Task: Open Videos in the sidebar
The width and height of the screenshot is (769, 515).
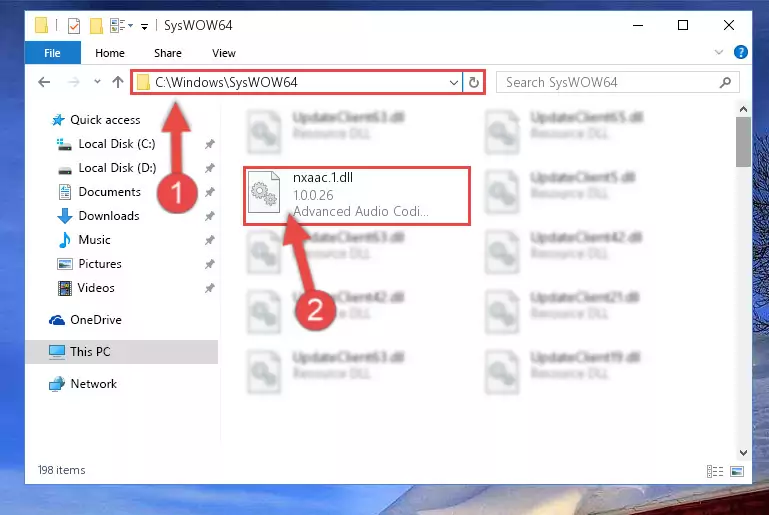Action: (x=96, y=288)
